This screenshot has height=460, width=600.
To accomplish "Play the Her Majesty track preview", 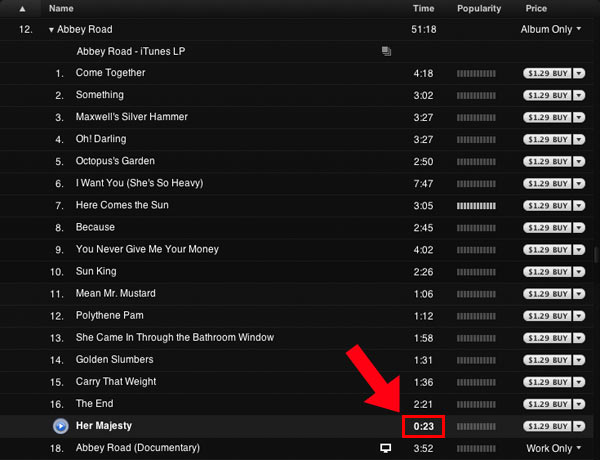I will click(x=61, y=426).
